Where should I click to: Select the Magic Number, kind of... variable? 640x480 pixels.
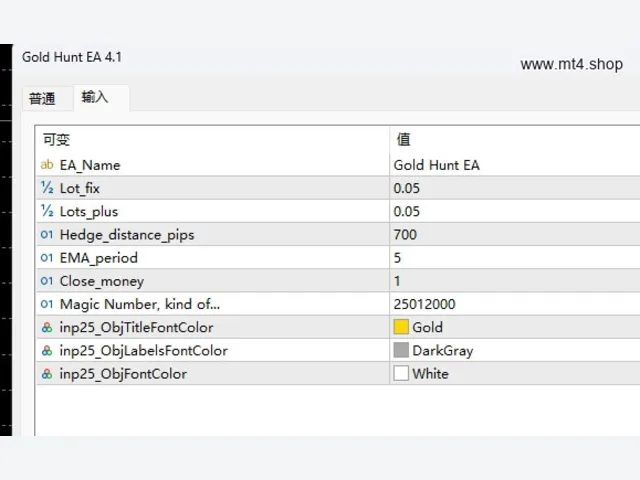[x=140, y=304]
